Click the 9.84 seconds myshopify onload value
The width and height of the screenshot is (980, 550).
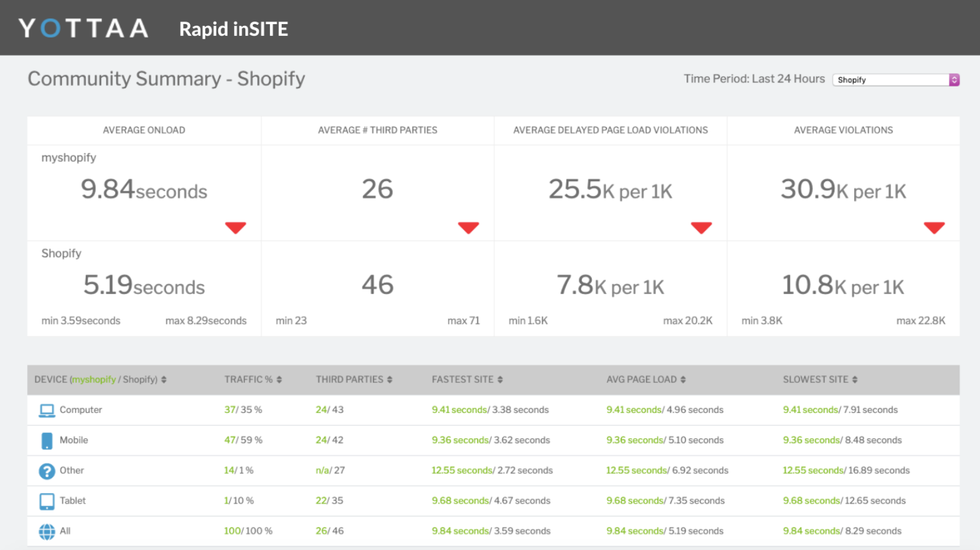click(144, 189)
